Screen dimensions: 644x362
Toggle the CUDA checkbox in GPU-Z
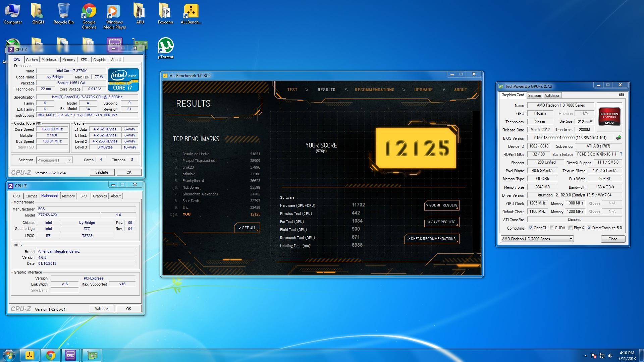pos(552,228)
